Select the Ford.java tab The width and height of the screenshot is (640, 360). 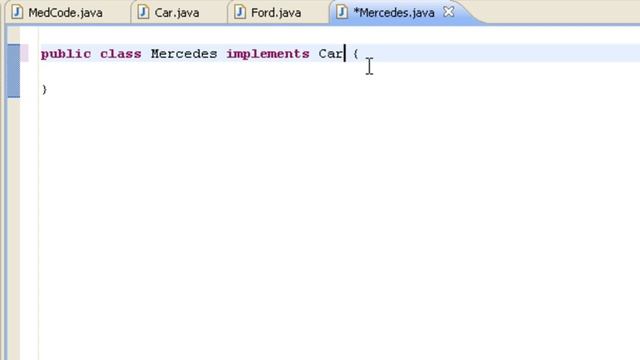coord(276,13)
